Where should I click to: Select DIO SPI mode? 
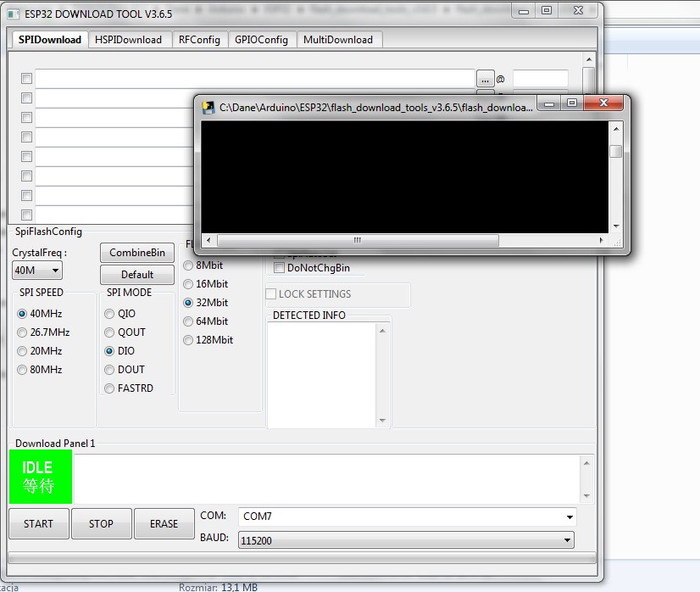point(119,351)
